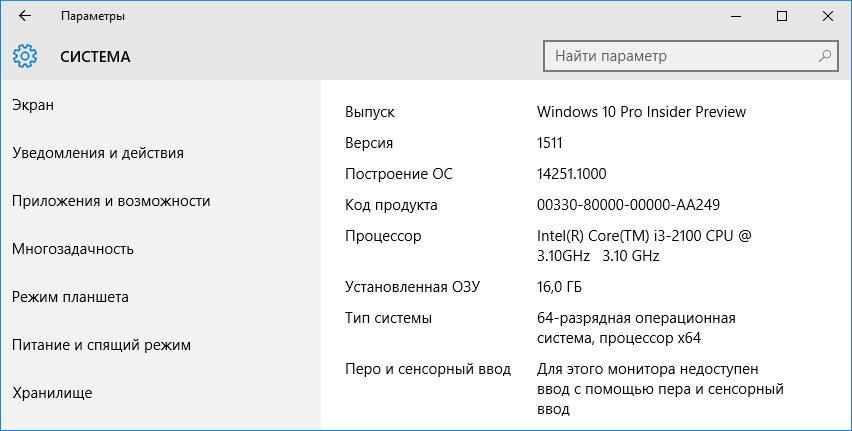
Task: Click the OS build value 14251.1000
Action: point(572,174)
